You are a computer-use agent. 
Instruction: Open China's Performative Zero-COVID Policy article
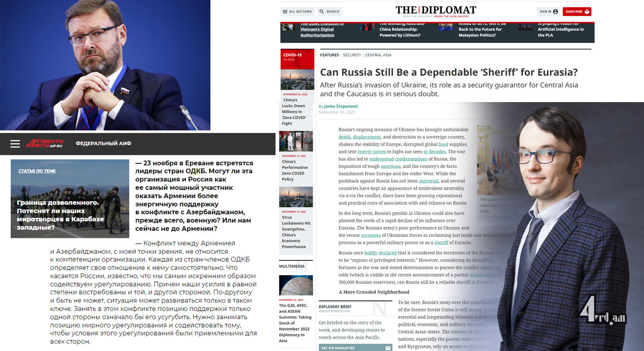[295, 170]
